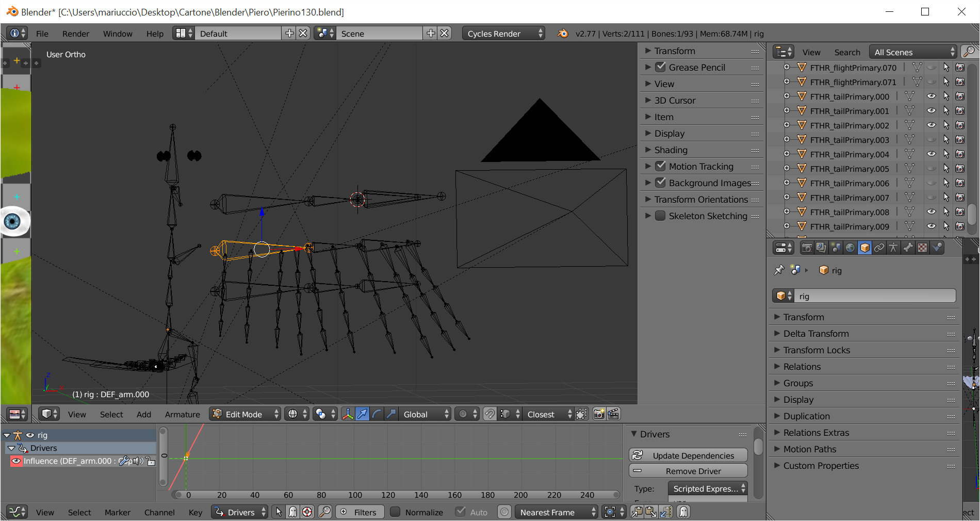Screen dimensions: 980x521
Task: Open the Render properties camera tab
Action: 807,248
